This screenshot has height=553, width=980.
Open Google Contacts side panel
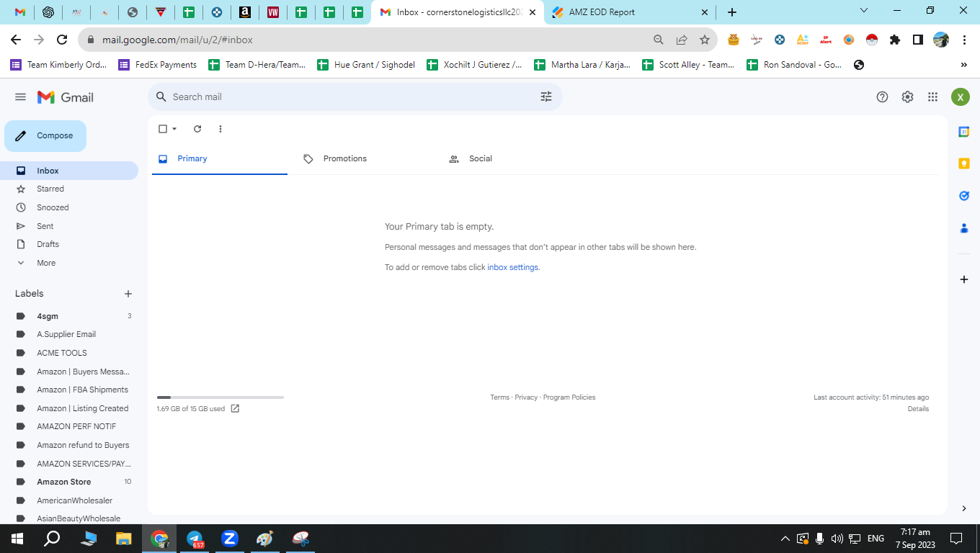coord(964,228)
